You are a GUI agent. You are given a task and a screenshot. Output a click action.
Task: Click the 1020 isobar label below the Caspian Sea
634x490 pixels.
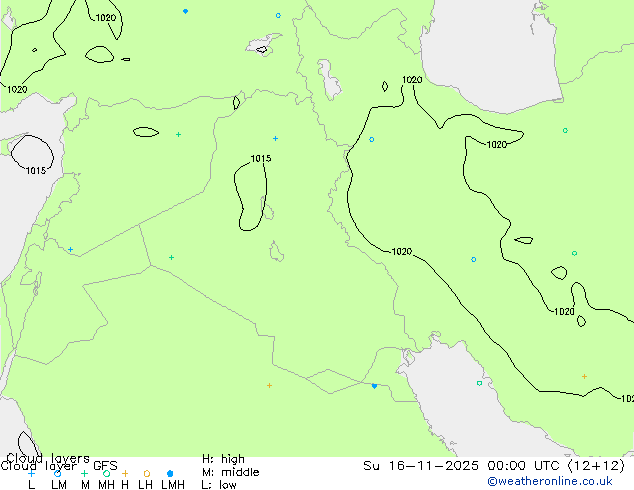(412, 80)
